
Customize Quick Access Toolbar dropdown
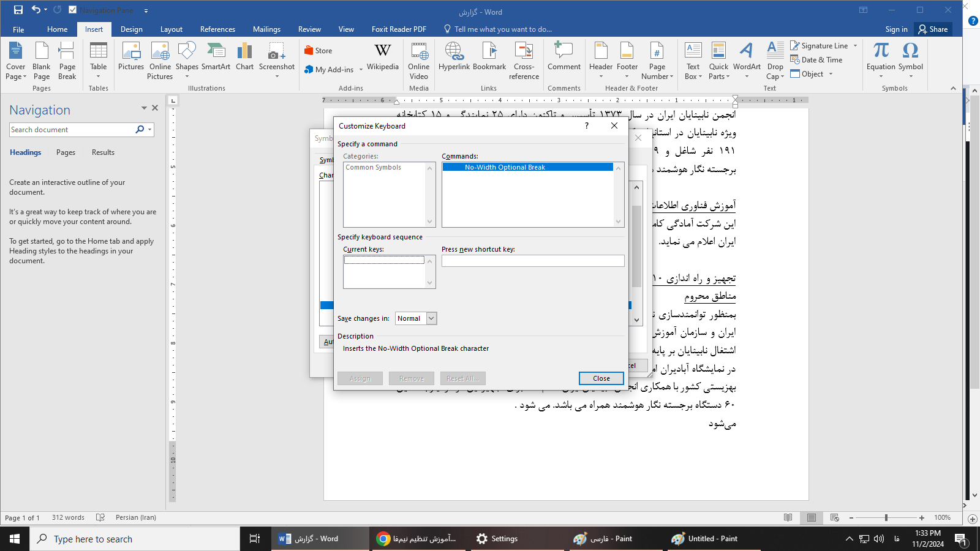point(146,10)
